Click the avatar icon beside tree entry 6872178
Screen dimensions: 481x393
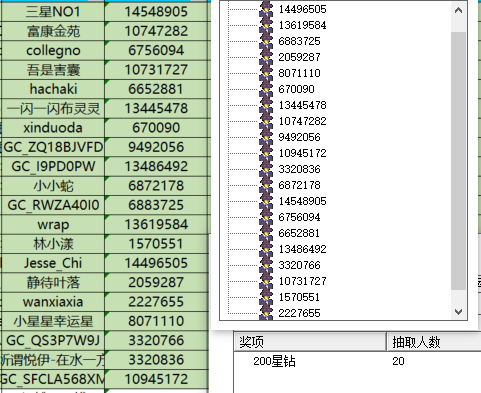(x=266, y=185)
